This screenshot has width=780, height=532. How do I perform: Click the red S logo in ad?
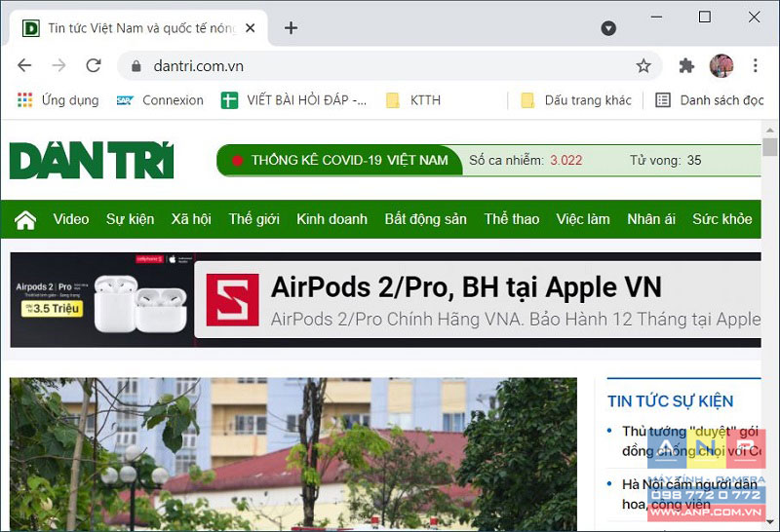[x=232, y=300]
